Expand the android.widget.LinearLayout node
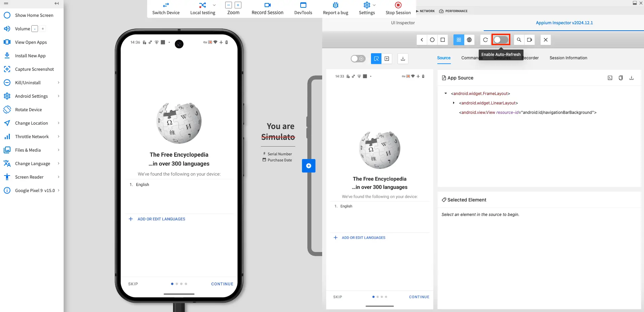The height and width of the screenshot is (312, 644). pyautogui.click(x=454, y=103)
